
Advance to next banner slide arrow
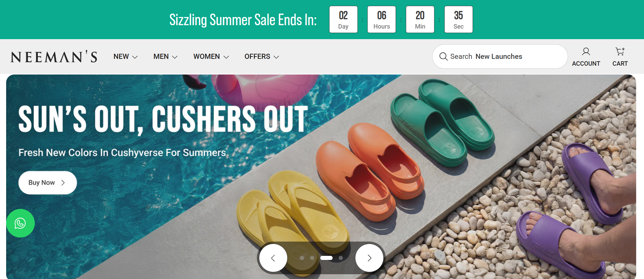pos(369,258)
